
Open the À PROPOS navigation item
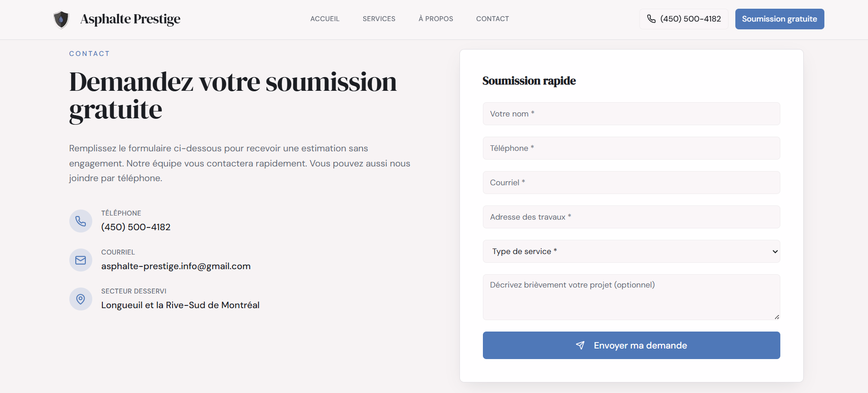point(436,19)
